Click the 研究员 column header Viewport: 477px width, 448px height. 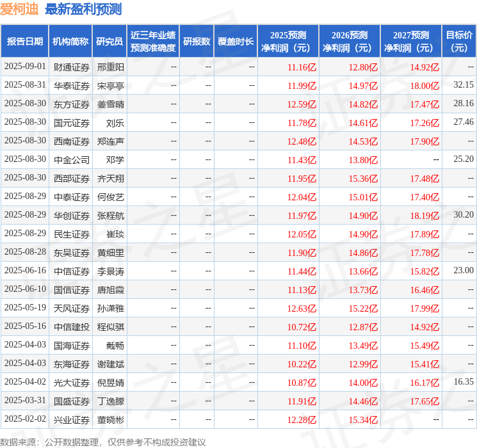click(109, 41)
